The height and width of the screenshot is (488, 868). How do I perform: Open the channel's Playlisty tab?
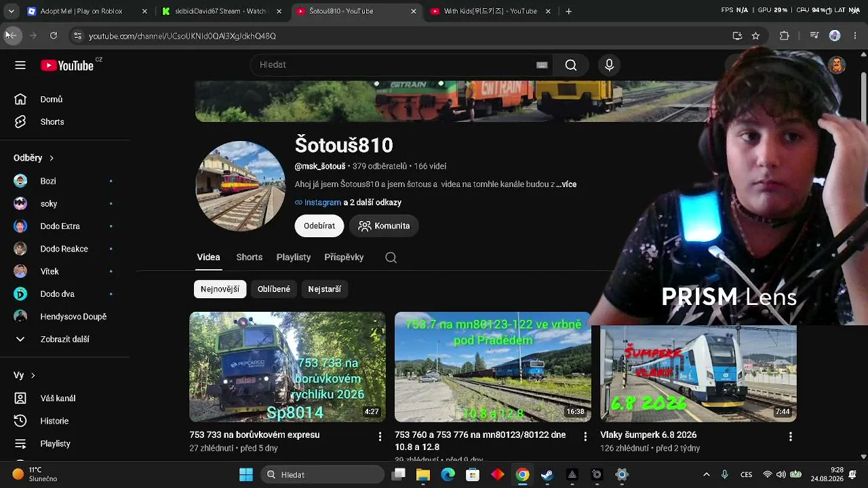click(294, 258)
